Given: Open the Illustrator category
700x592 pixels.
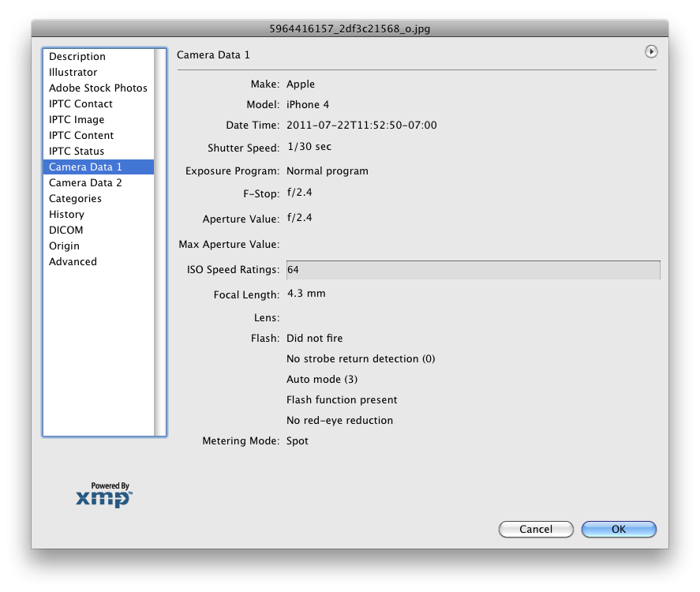Looking at the screenshot, I should point(99,73).
